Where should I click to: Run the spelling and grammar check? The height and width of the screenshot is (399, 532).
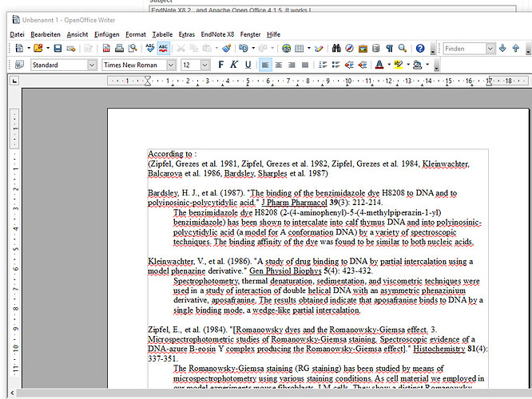150,48
